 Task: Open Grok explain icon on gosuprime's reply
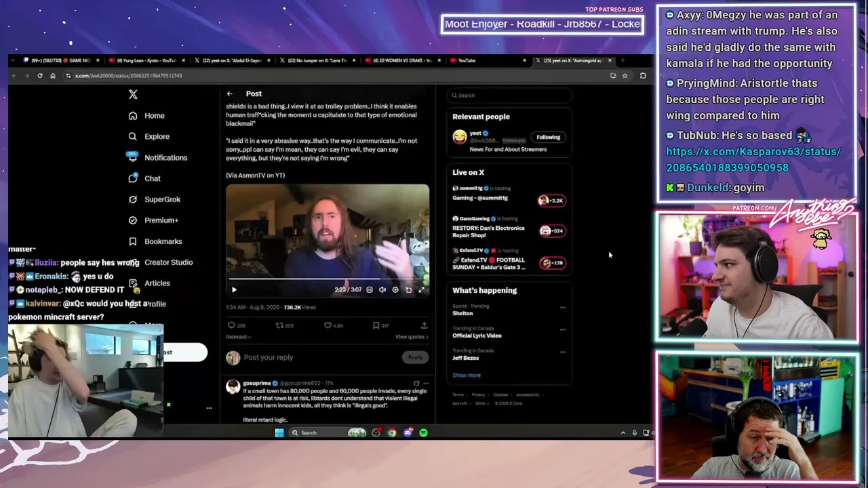(416, 384)
